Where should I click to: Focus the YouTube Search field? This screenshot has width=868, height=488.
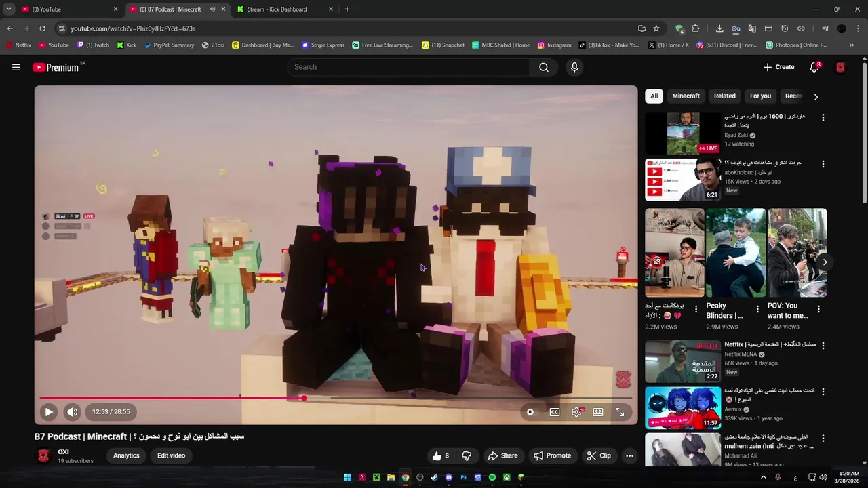pos(408,67)
